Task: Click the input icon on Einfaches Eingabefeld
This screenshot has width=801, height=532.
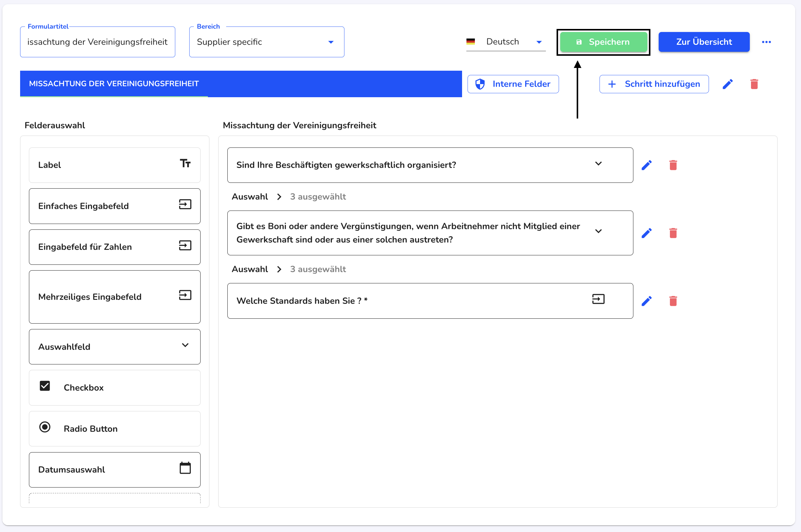Action: click(x=185, y=204)
